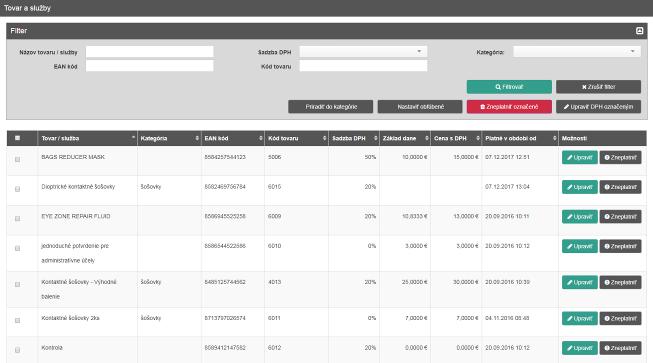Apply filter with Filtrovať button
Image resolution: width=653 pixels, height=363 pixels.
(509, 87)
